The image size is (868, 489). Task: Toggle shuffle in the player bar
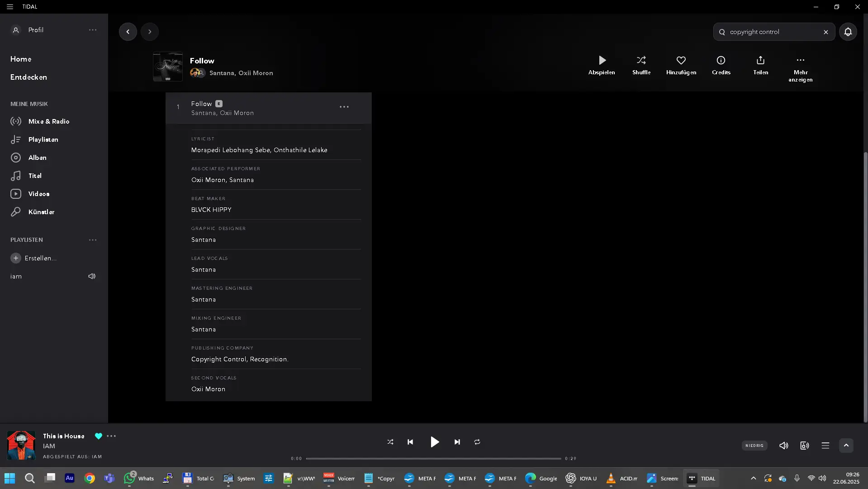point(390,442)
